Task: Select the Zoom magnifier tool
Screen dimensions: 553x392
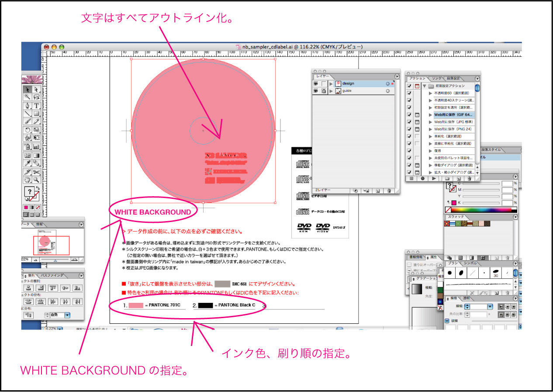Action: coord(36,180)
